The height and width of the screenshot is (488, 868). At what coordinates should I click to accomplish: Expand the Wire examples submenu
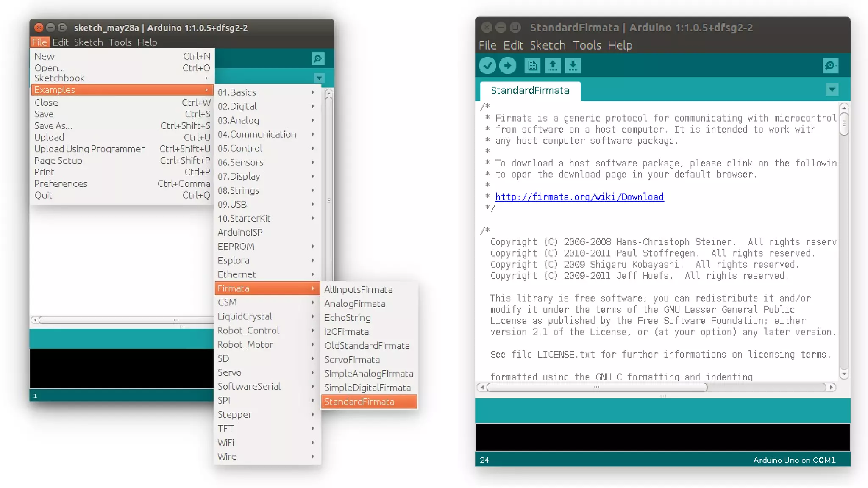(267, 456)
